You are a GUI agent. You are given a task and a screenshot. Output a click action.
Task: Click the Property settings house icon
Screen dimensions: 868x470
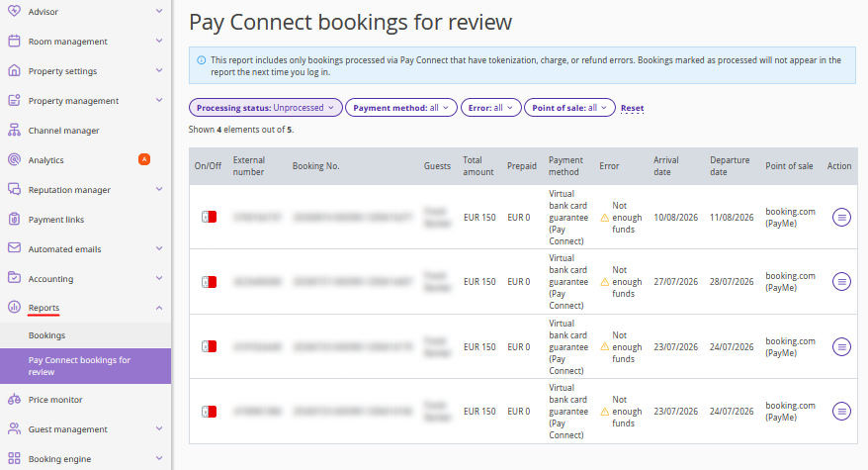(15, 70)
